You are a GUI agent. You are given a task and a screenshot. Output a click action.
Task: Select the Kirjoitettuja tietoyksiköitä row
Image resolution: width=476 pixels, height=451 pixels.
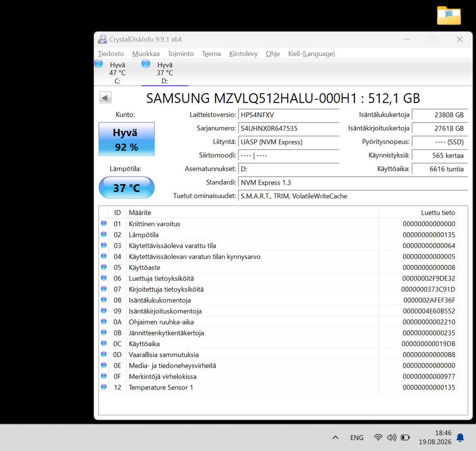click(x=278, y=289)
